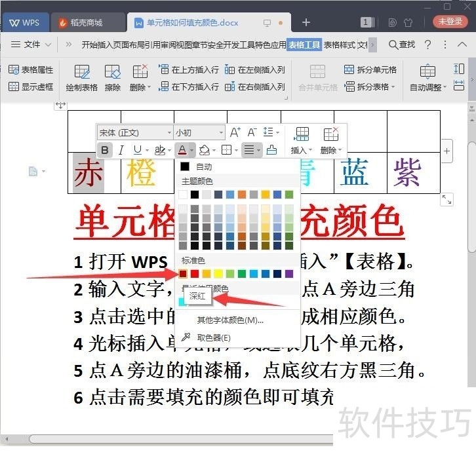
Task: Click the text highlight color icon
Action: [160, 150]
